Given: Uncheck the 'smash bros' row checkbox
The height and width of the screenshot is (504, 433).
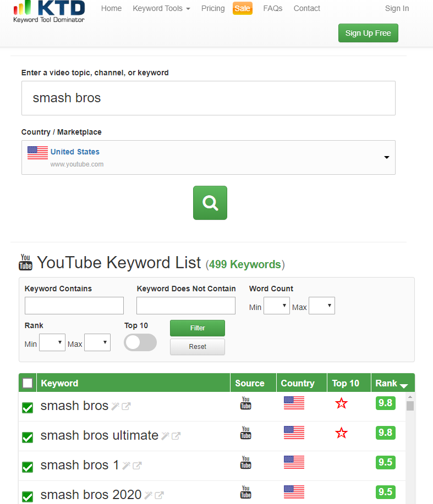Looking at the screenshot, I should [28, 408].
